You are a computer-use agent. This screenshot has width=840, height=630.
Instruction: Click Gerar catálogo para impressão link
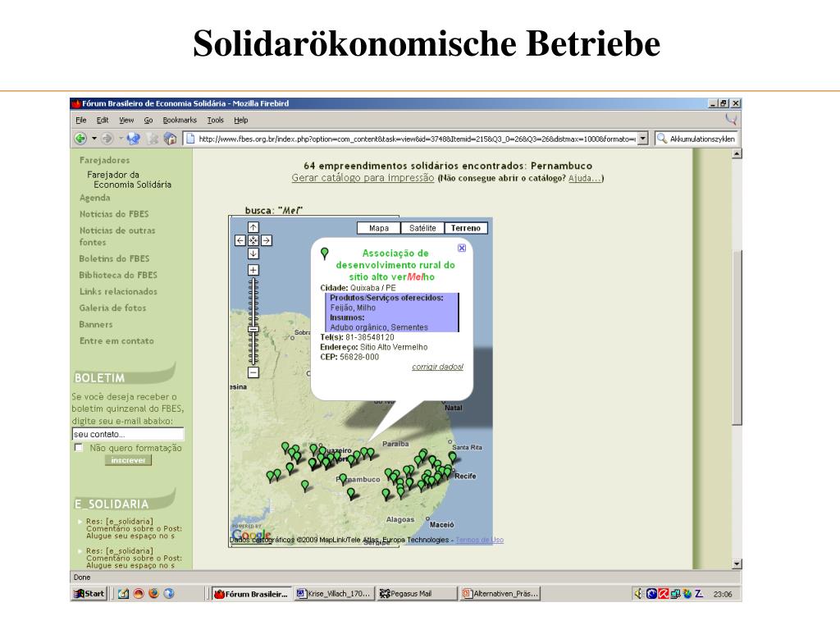point(363,178)
